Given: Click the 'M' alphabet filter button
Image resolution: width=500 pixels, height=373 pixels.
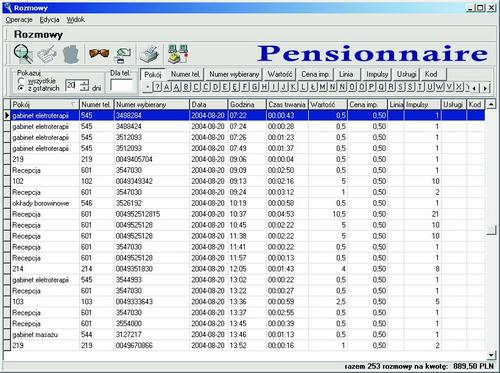Looking at the screenshot, I should click(323, 87).
